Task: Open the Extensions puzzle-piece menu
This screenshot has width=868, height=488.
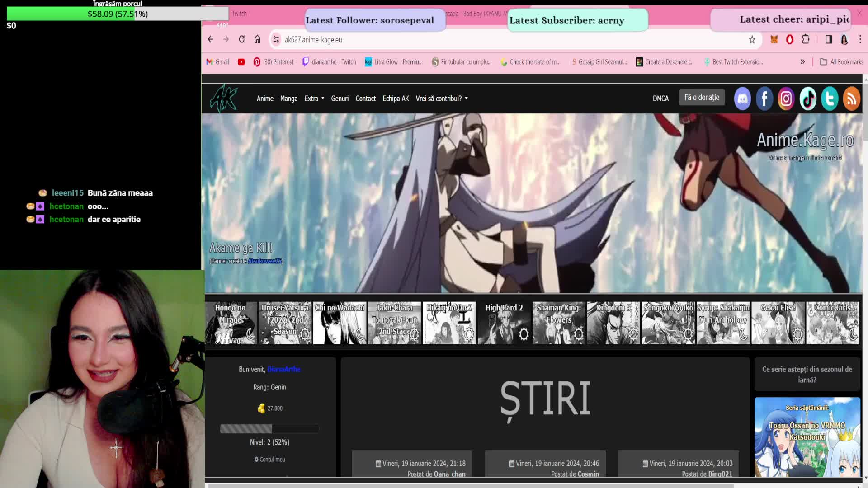Action: click(x=806, y=40)
